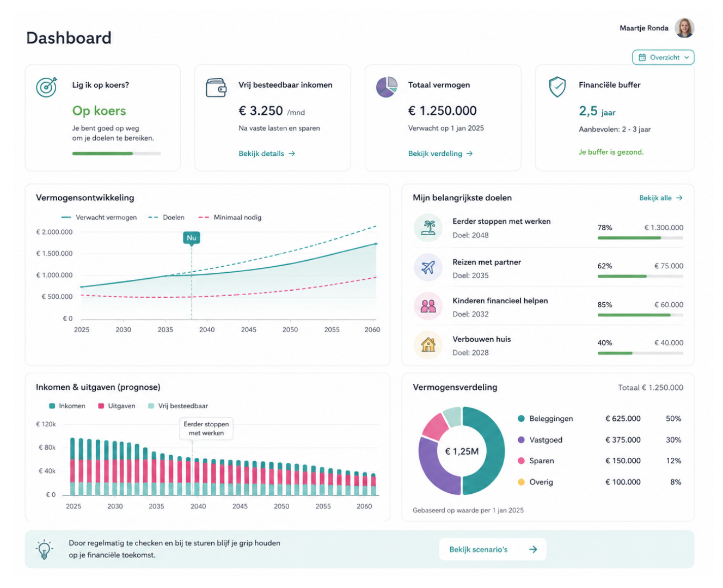Click the Maartje Ronda user name
723x588 pixels.
644,28
